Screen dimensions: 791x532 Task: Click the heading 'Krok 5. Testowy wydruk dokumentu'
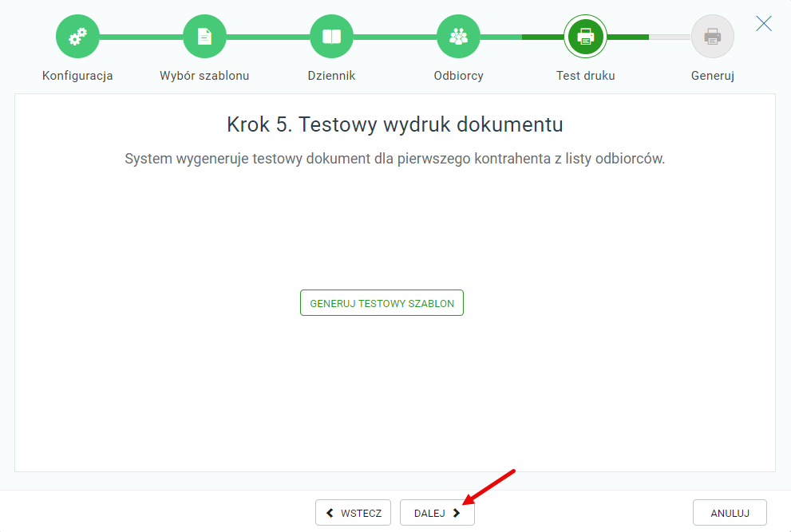click(395, 124)
